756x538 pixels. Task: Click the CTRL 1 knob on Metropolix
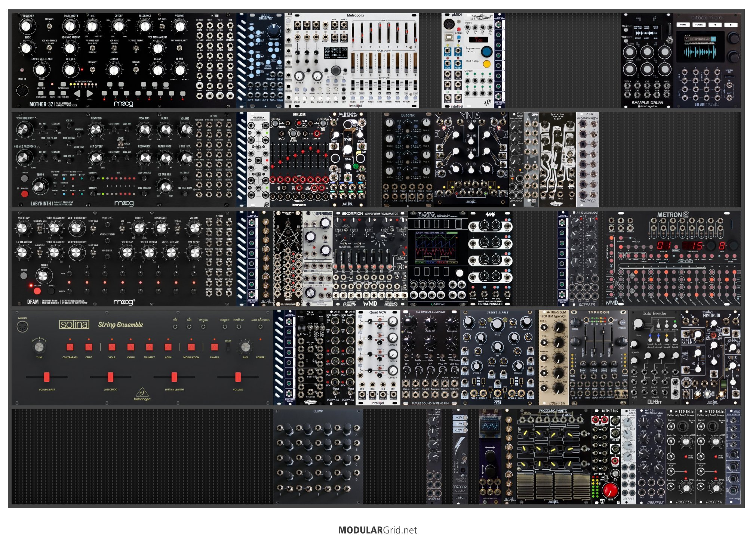(299, 76)
